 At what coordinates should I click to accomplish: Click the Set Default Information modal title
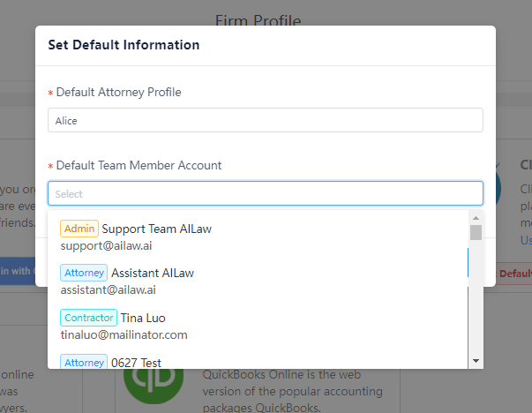click(124, 45)
